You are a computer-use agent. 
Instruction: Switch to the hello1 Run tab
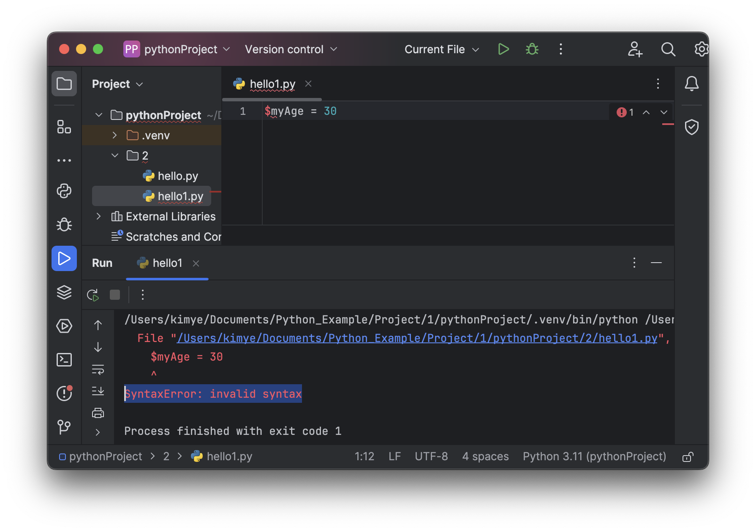(x=167, y=263)
